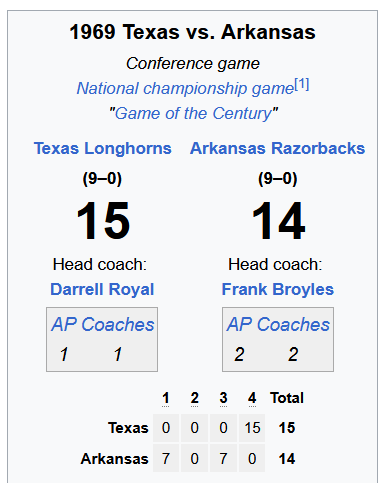Open the National championship game link
The width and height of the screenshot is (388, 483).
point(185,89)
